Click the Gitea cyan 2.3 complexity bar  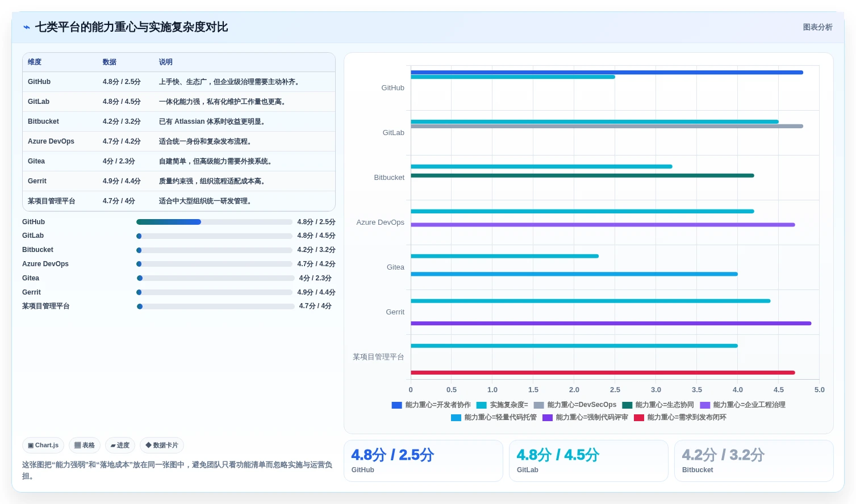pos(504,256)
